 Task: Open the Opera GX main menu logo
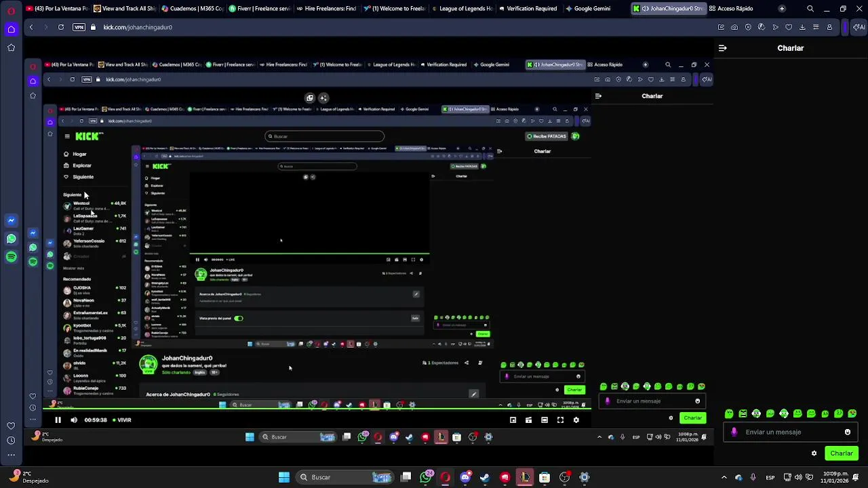click(x=11, y=9)
